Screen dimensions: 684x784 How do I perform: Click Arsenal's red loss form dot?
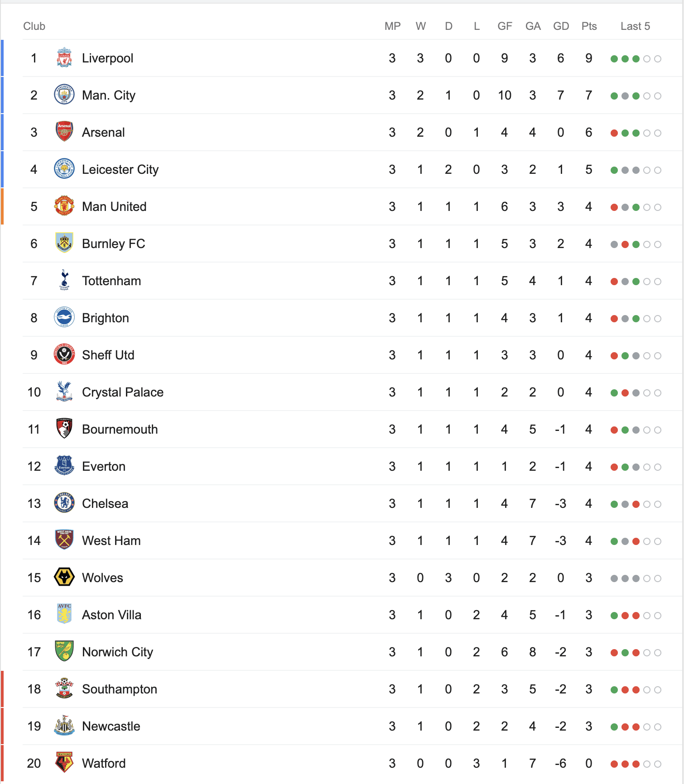tap(614, 133)
